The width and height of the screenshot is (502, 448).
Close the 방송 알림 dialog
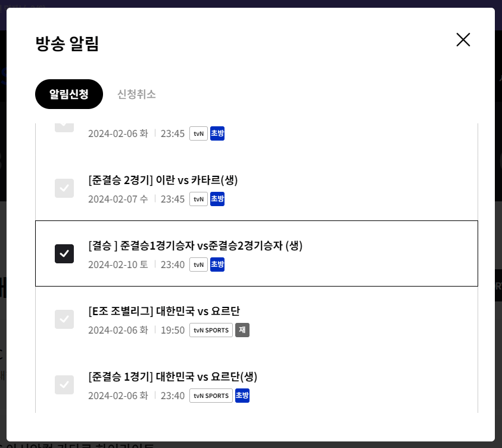(x=463, y=39)
